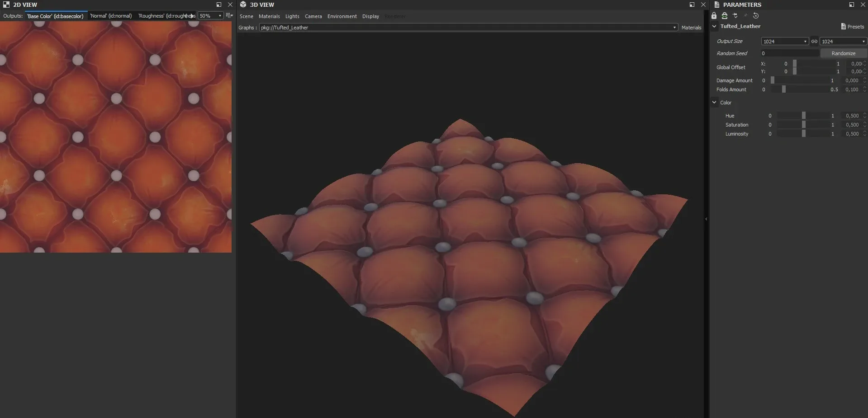Click the 'Output Size' label
The width and height of the screenshot is (868, 418).
click(x=729, y=41)
